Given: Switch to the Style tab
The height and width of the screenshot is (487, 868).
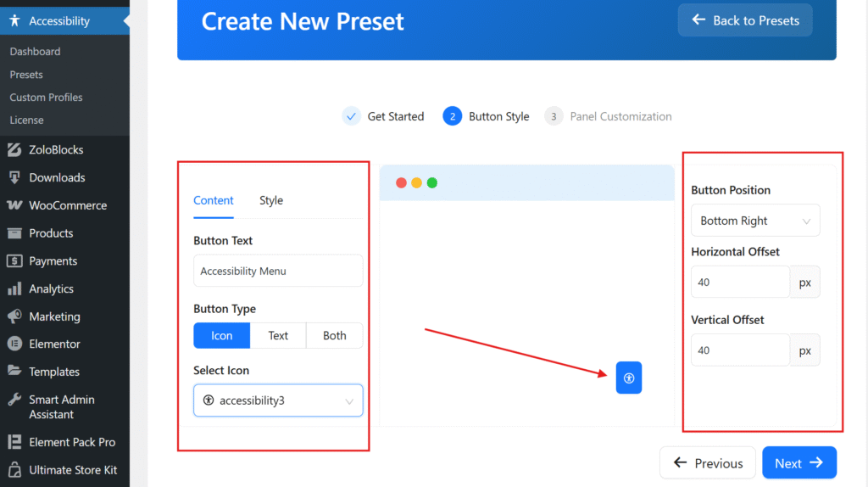Looking at the screenshot, I should click(271, 201).
